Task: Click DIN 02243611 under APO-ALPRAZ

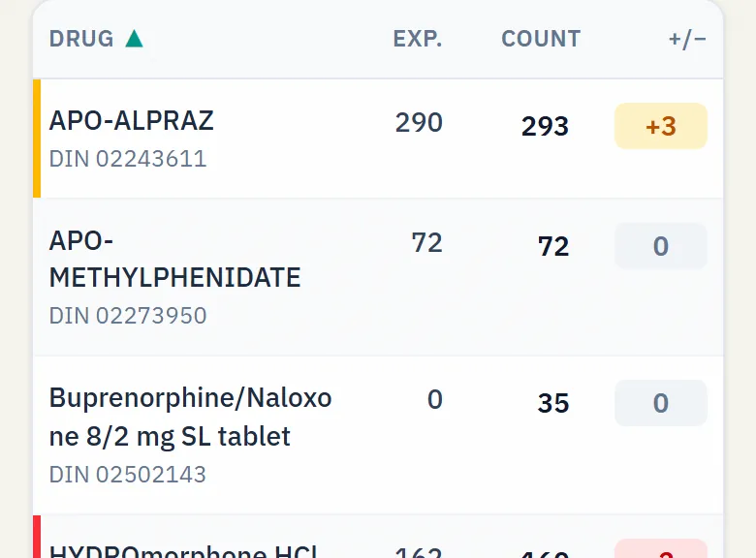Action: coord(128,159)
